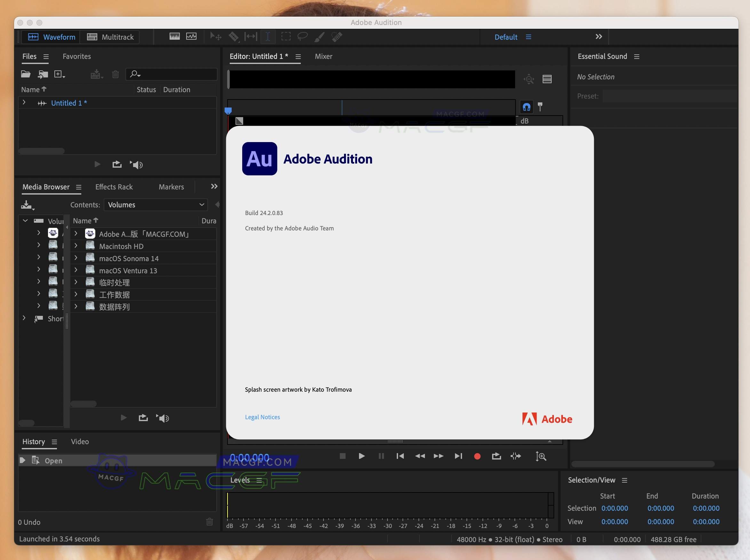
Task: Click the Zoom In time icon
Action: [541, 456]
